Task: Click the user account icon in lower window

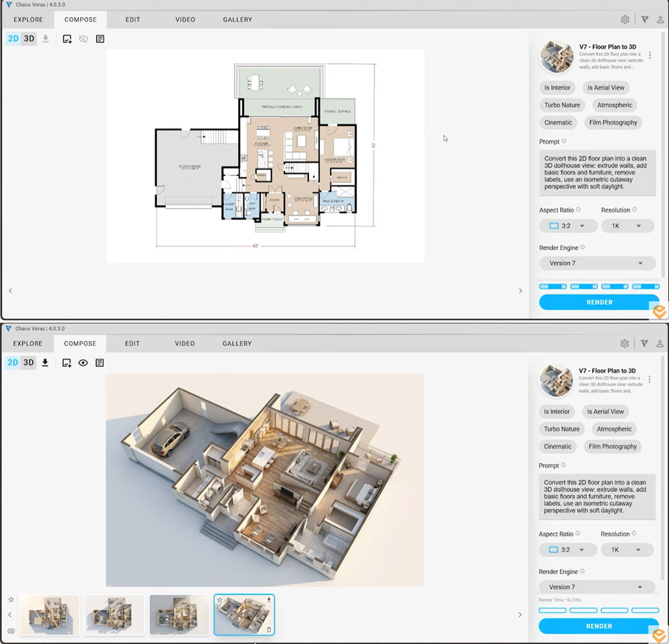Action: tap(660, 343)
